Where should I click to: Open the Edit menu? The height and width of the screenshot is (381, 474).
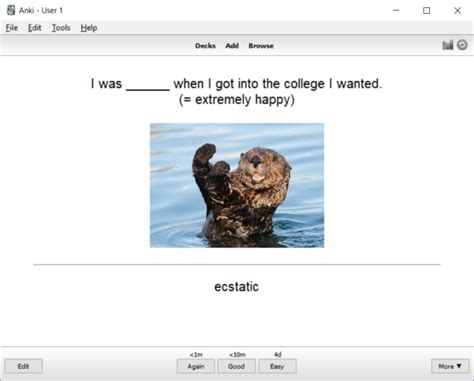[34, 28]
